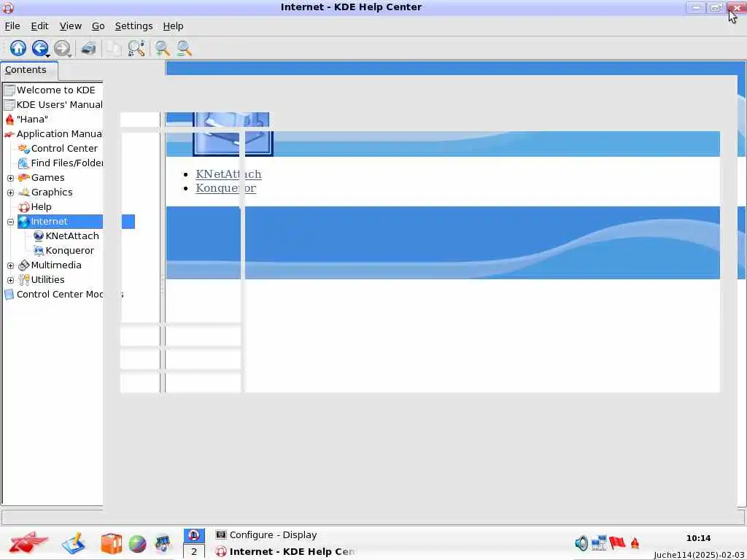The image size is (747, 560).
Task: Select the Help tree item
Action: click(41, 207)
